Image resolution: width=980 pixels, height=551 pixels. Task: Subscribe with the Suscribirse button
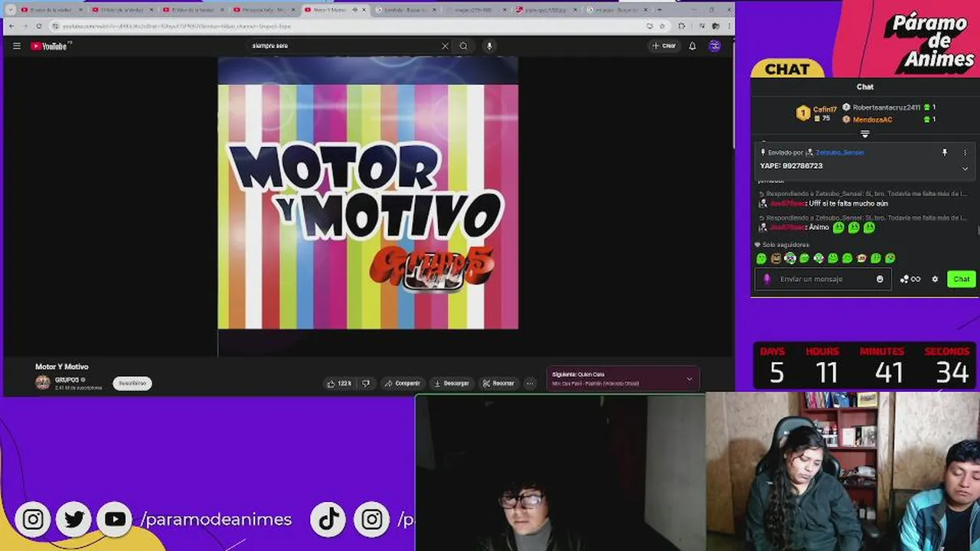tap(132, 383)
